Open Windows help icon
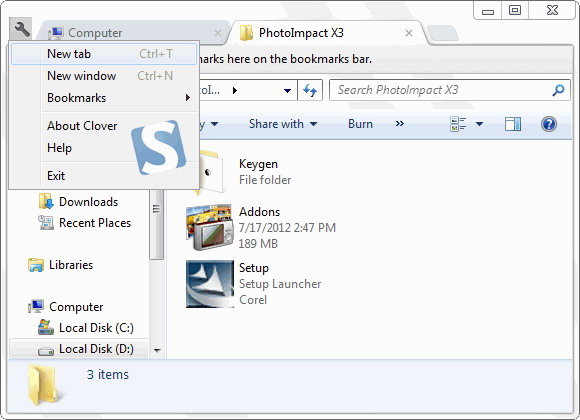The width and height of the screenshot is (580, 420). coord(549,124)
